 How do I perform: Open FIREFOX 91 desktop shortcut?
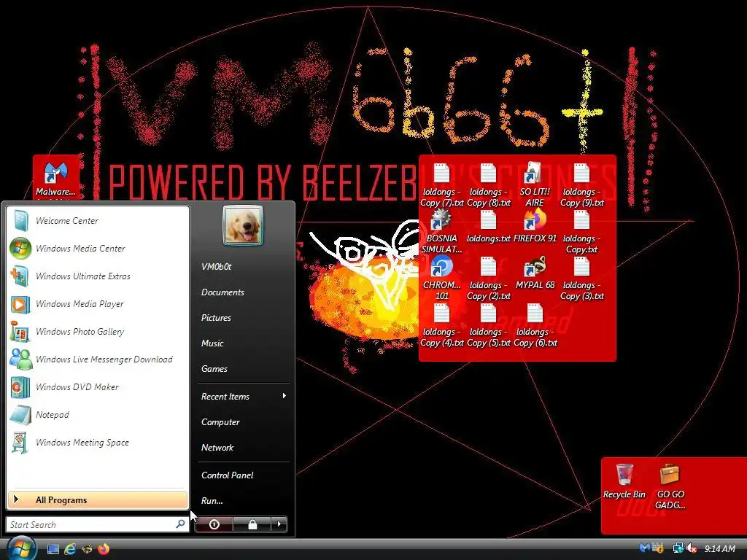pos(535,227)
